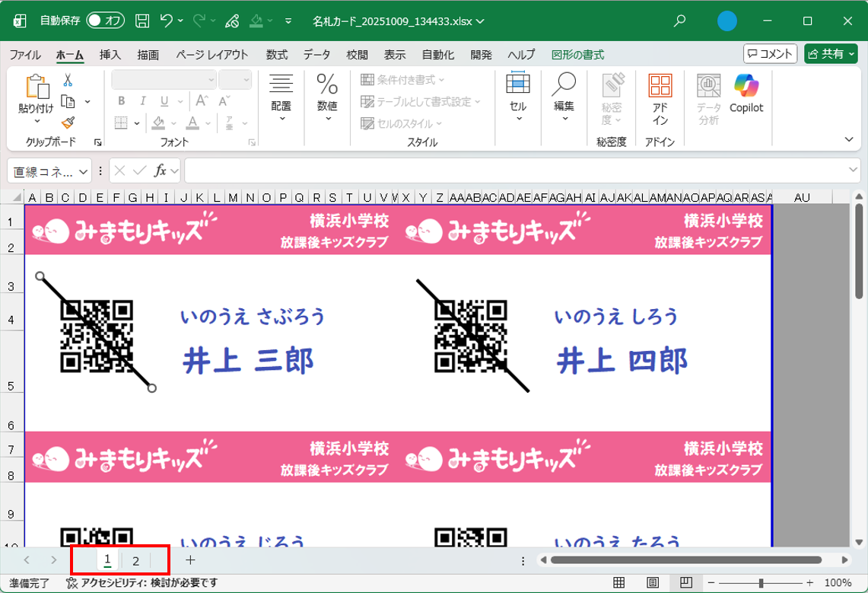Screen dimensions: 868x593
Task: Click the Save icon in title bar
Action: 141,21
